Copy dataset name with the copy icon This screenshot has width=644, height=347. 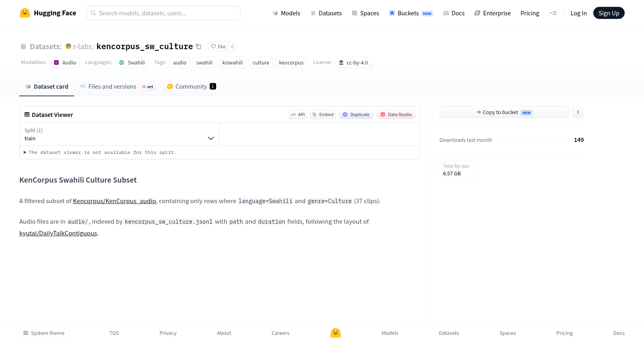click(x=198, y=46)
